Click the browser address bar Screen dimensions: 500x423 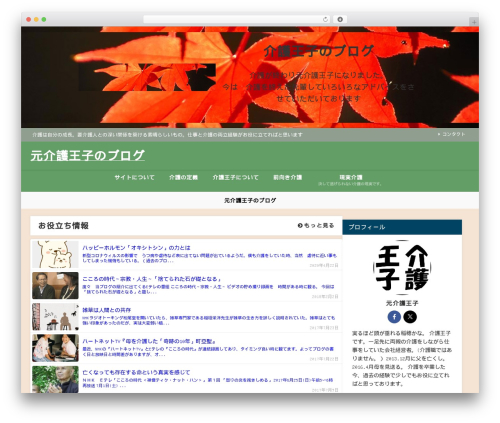[236, 19]
